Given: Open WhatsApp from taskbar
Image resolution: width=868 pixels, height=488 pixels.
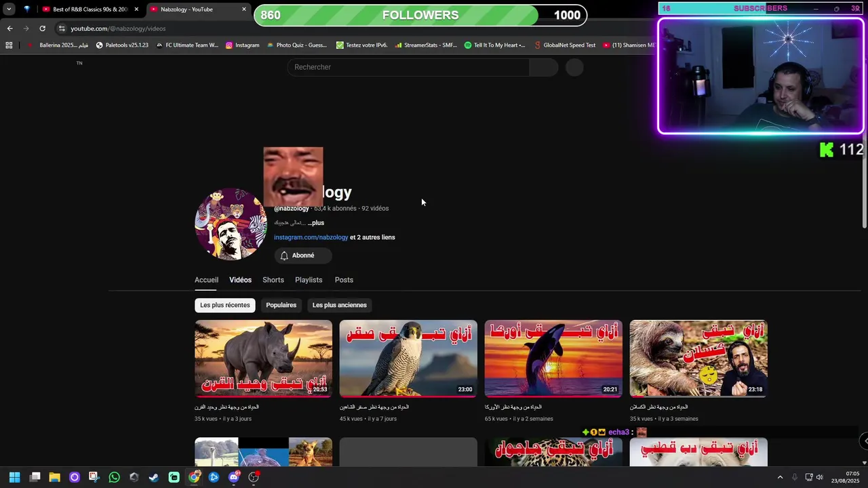Looking at the screenshot, I should [114, 477].
